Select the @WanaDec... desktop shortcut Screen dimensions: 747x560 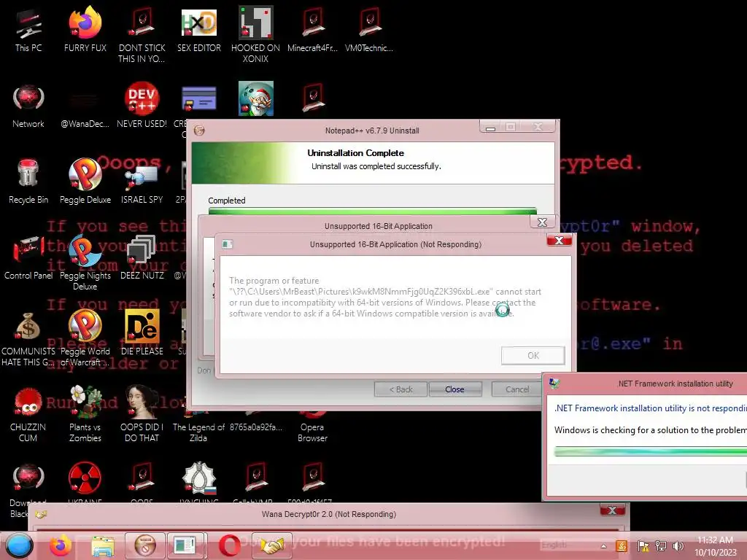(x=85, y=106)
